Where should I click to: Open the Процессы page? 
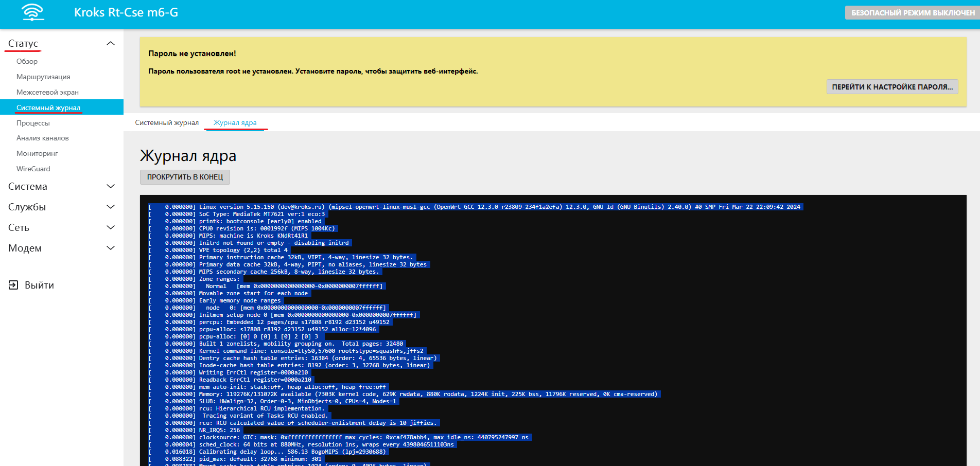[x=33, y=123]
